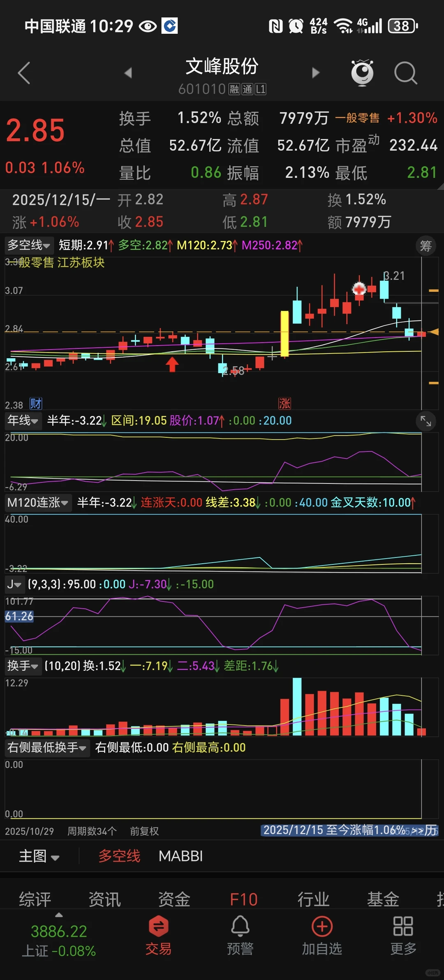Open the 预警 alert bell
Screen dimensions: 444x980
click(x=240, y=936)
